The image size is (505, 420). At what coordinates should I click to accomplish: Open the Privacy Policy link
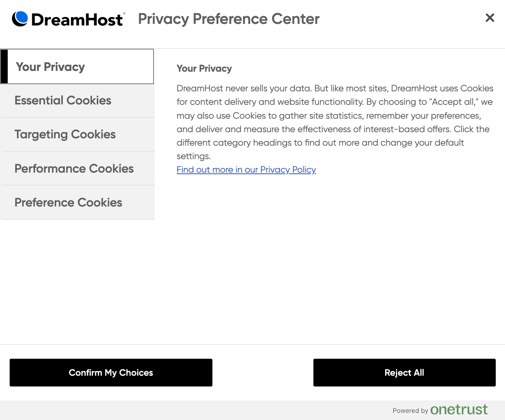pyautogui.click(x=246, y=170)
